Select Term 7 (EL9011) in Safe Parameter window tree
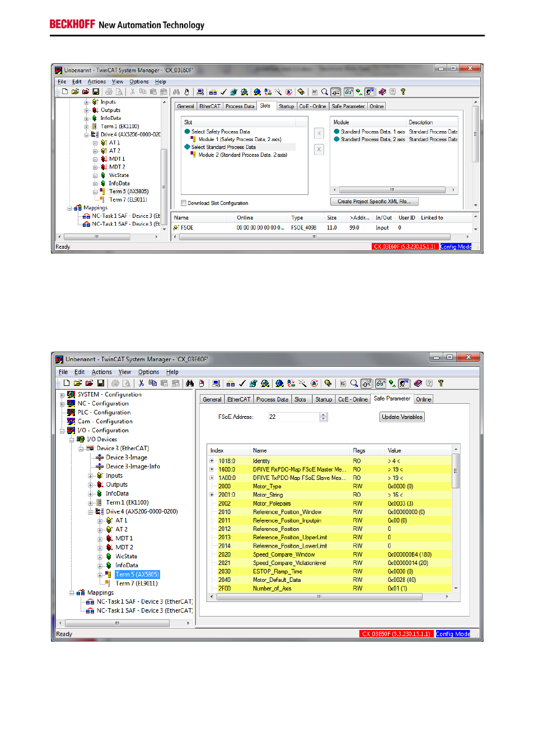 [x=136, y=584]
